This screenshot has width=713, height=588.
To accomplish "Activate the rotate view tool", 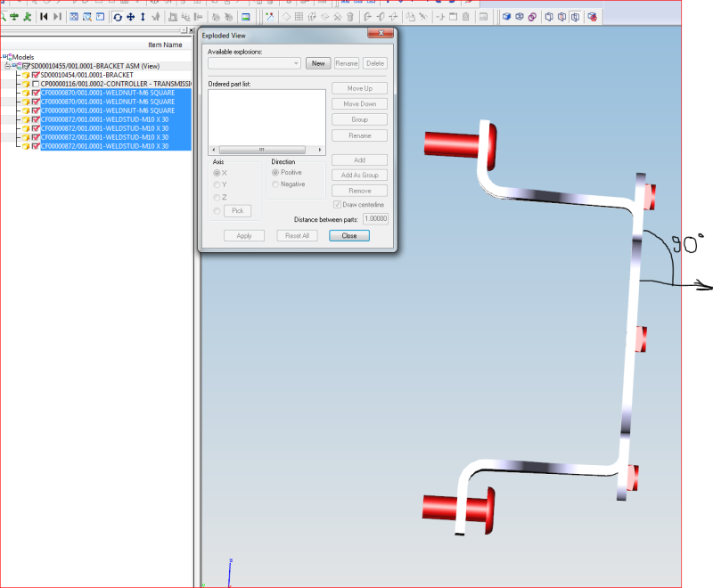I will pos(118,17).
